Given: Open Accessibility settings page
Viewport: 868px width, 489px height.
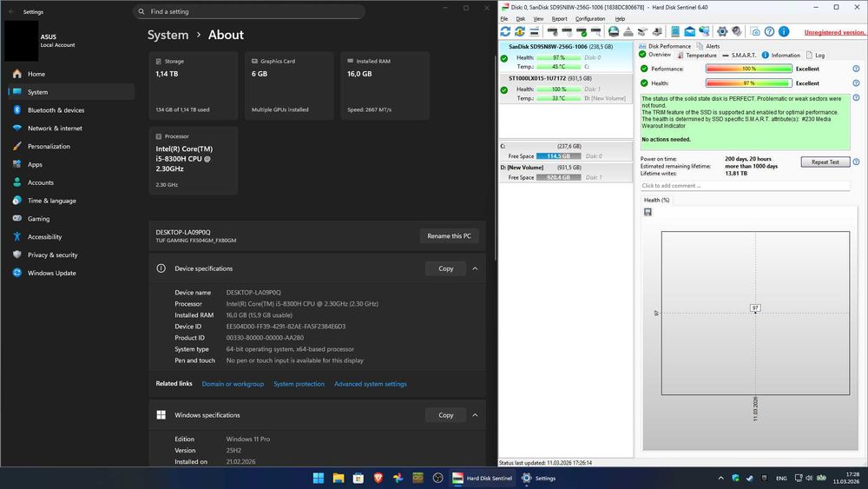Looking at the screenshot, I should coord(72,236).
